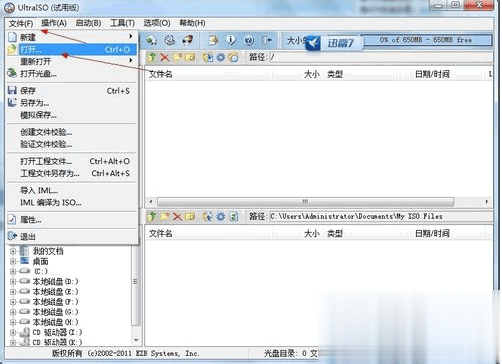Click the down arrow of tree scrollbar

[136, 340]
